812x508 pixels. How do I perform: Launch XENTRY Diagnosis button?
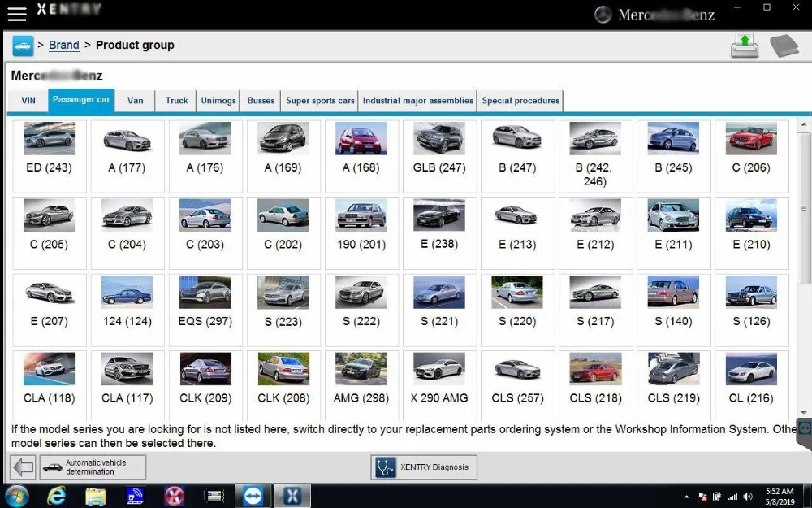pyautogui.click(x=424, y=467)
